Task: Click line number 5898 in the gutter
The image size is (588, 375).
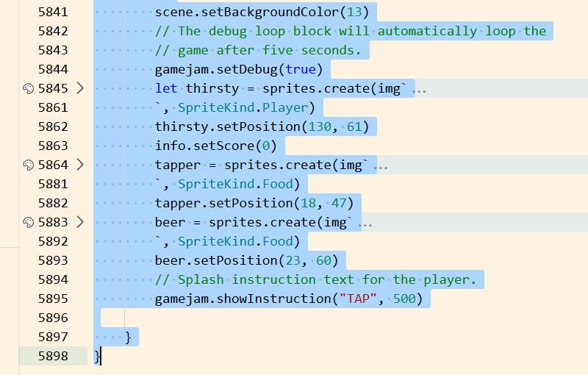Action: [51, 356]
